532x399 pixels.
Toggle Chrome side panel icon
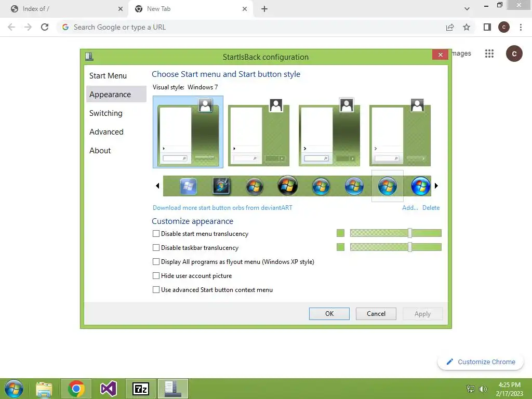[x=487, y=27]
